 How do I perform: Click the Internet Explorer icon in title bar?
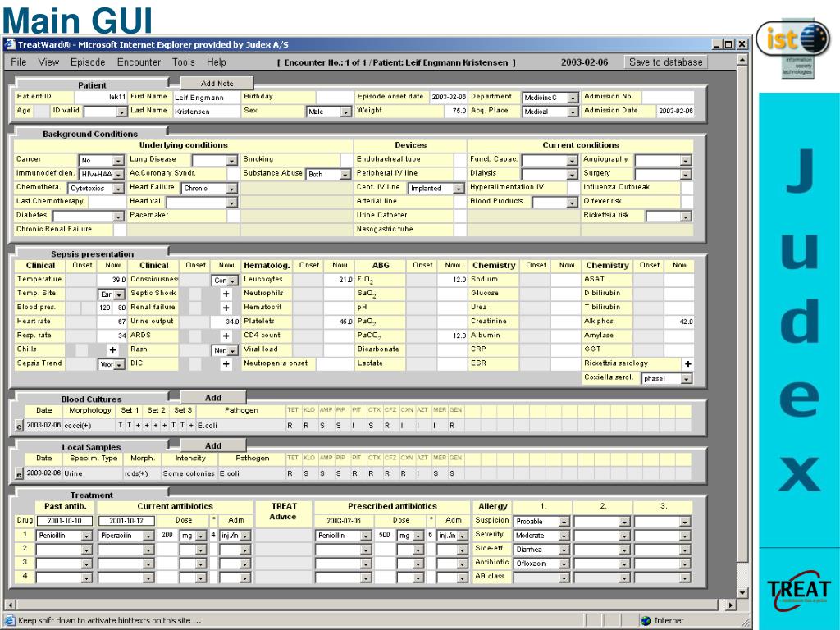(10, 44)
